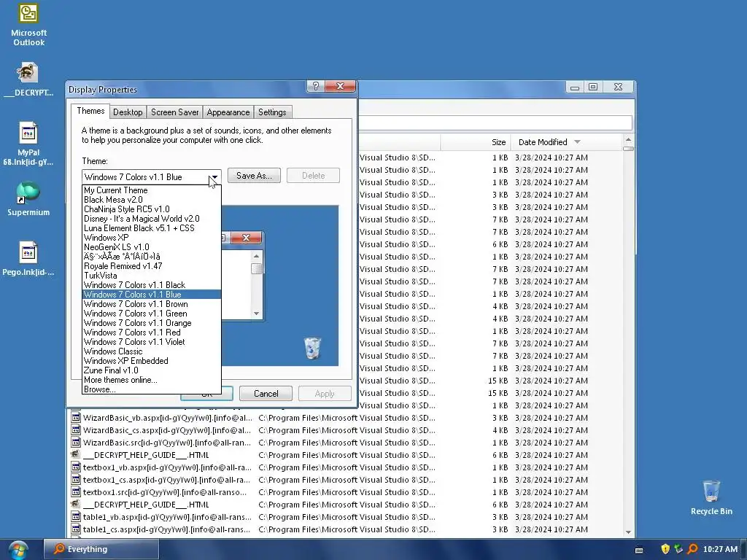Select the Windows XP theme entry
The width and height of the screenshot is (747, 560).
coord(152,238)
